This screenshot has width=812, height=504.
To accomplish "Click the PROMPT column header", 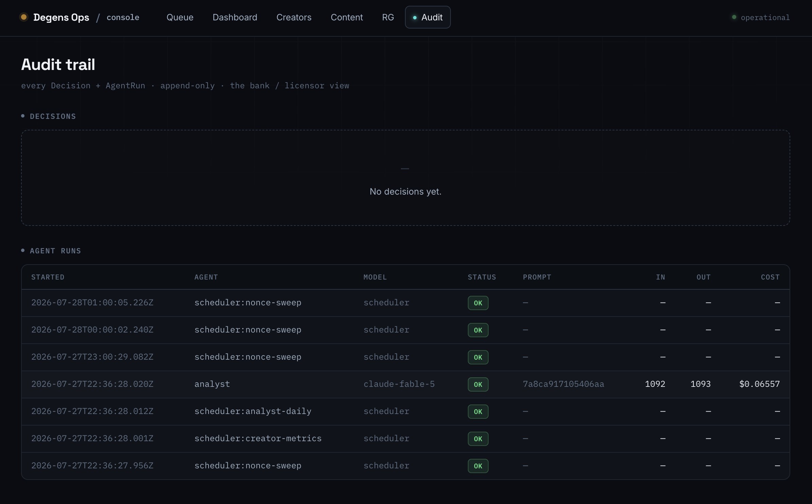I will point(537,277).
